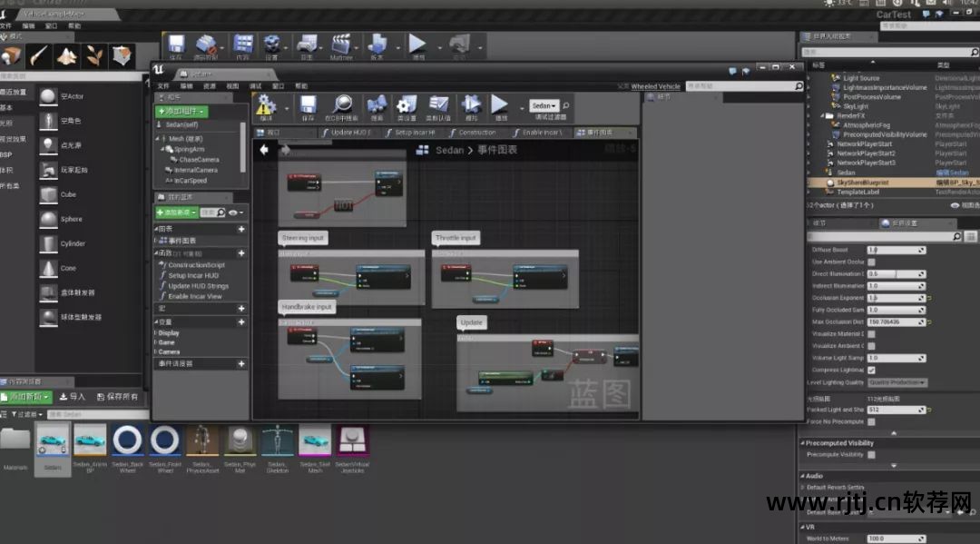Viewport: 980px width, 544px height.
Task: Switch to the Update HUD tab
Action: (349, 133)
